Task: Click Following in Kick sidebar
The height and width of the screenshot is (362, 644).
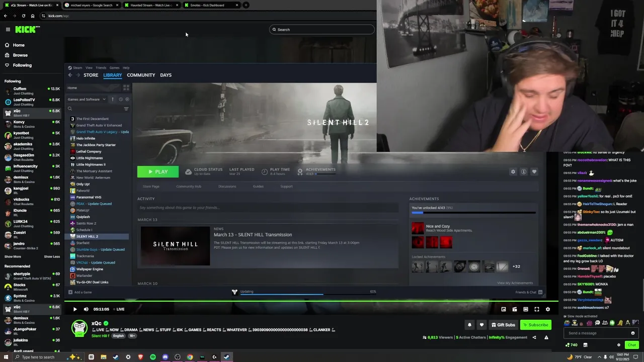Action: click(x=22, y=65)
